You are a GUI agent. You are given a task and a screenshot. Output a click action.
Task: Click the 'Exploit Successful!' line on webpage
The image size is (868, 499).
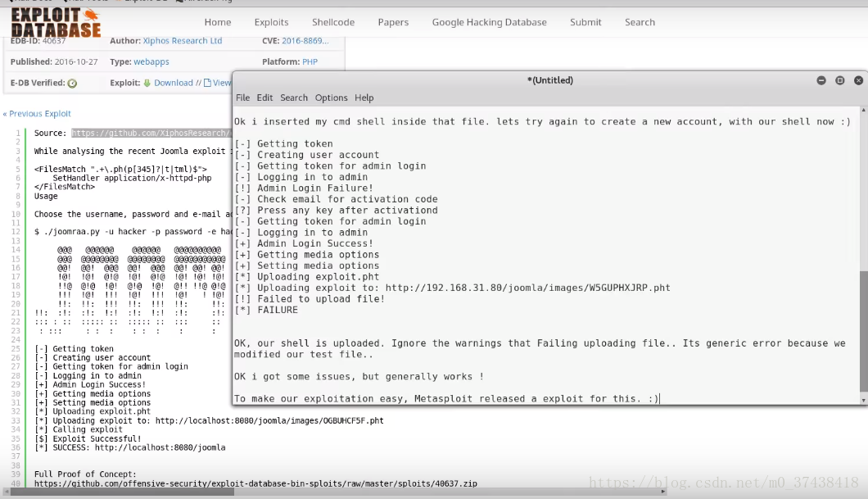pyautogui.click(x=88, y=438)
